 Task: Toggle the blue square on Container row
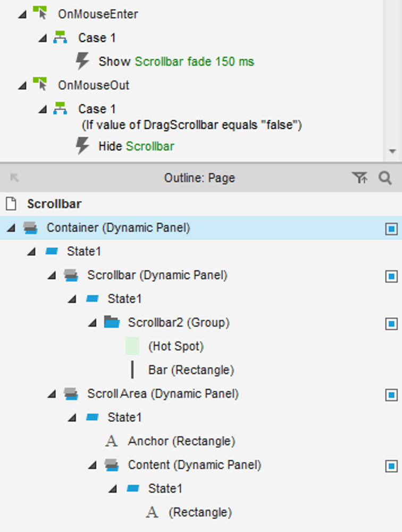coord(391,229)
